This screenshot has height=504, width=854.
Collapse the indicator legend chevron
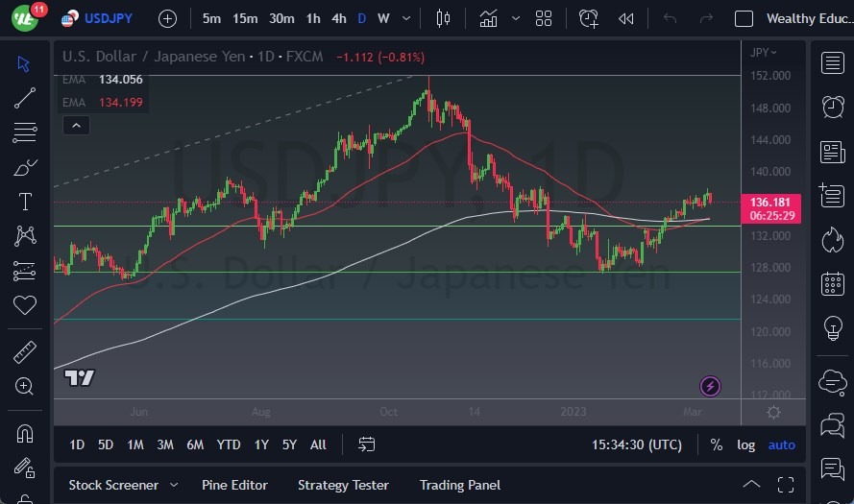(75, 125)
